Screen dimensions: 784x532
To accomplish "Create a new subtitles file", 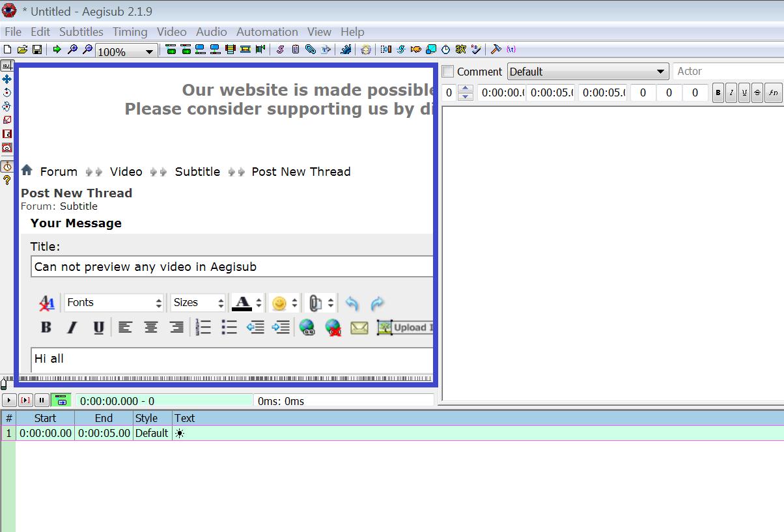I will coord(7,49).
